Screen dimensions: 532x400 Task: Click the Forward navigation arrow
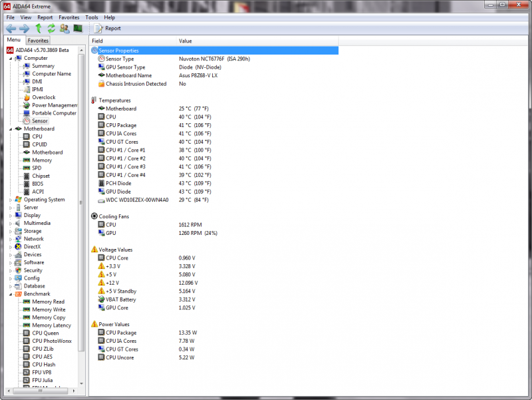tap(24, 29)
